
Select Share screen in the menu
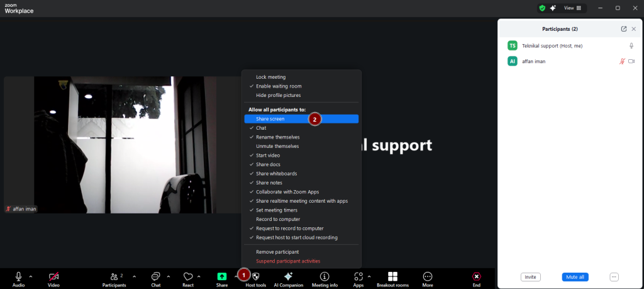click(x=270, y=119)
